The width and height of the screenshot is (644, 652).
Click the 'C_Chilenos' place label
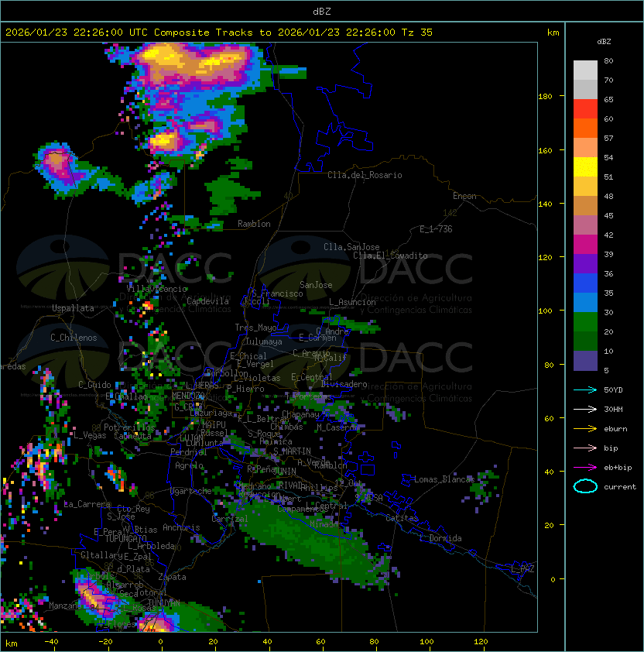[x=74, y=338]
